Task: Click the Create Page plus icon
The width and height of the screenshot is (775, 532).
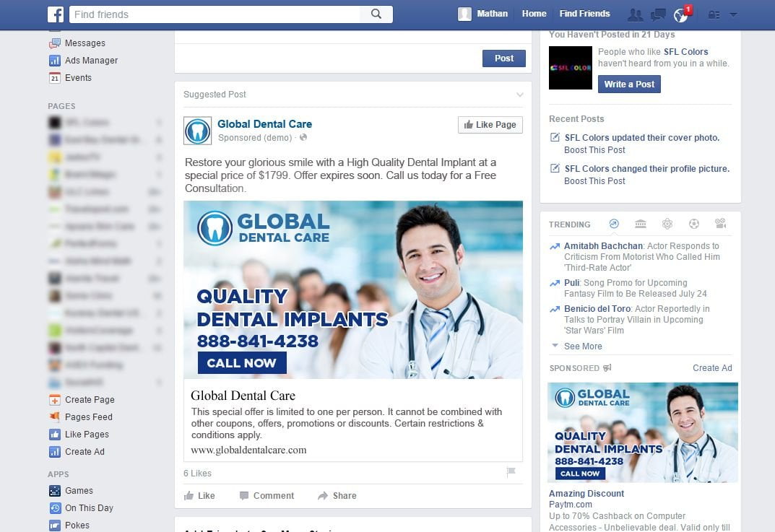Action: click(54, 400)
